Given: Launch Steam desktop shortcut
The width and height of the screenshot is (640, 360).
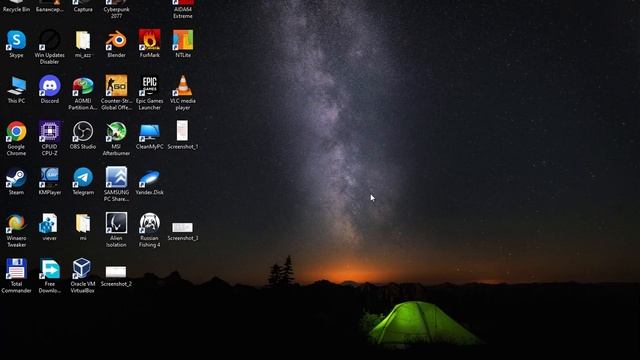Looking at the screenshot, I should pyautogui.click(x=16, y=181).
